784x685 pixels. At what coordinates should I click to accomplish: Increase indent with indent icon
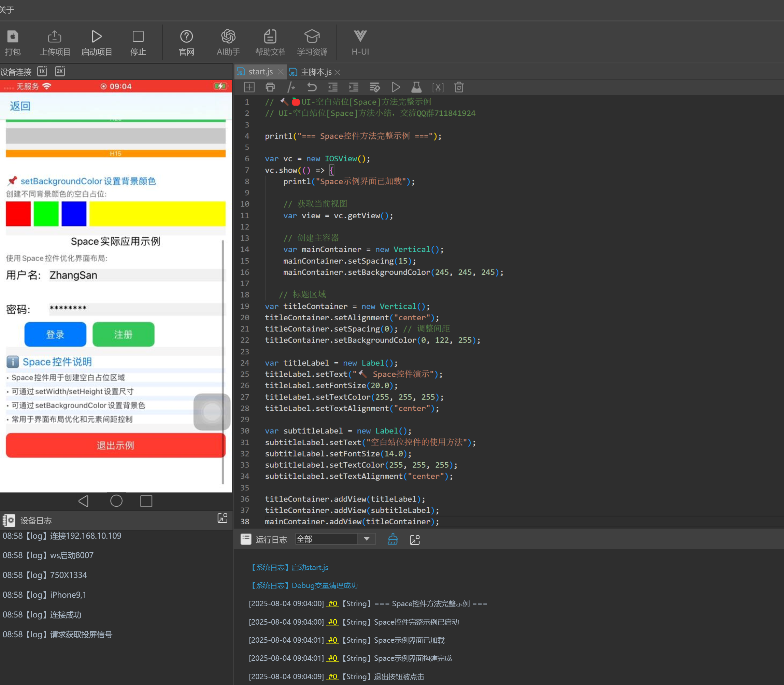354,87
